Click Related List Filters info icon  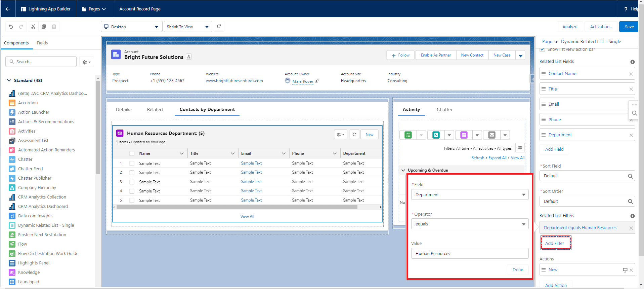633,216
